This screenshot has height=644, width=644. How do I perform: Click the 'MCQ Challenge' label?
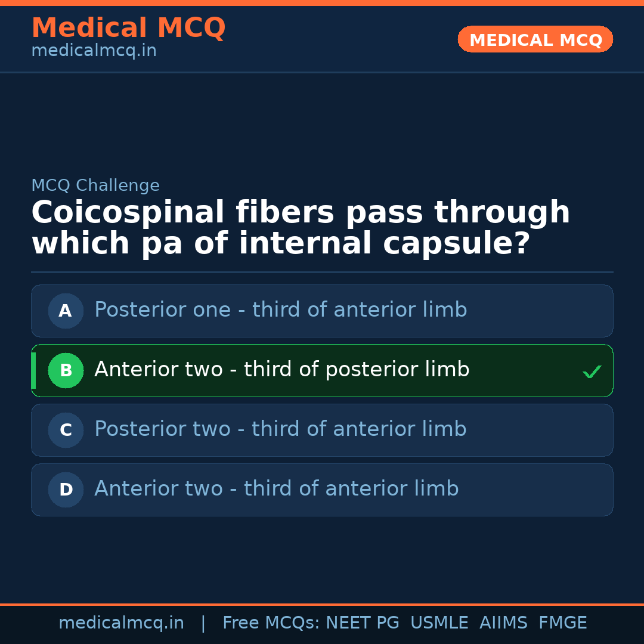tap(95, 185)
